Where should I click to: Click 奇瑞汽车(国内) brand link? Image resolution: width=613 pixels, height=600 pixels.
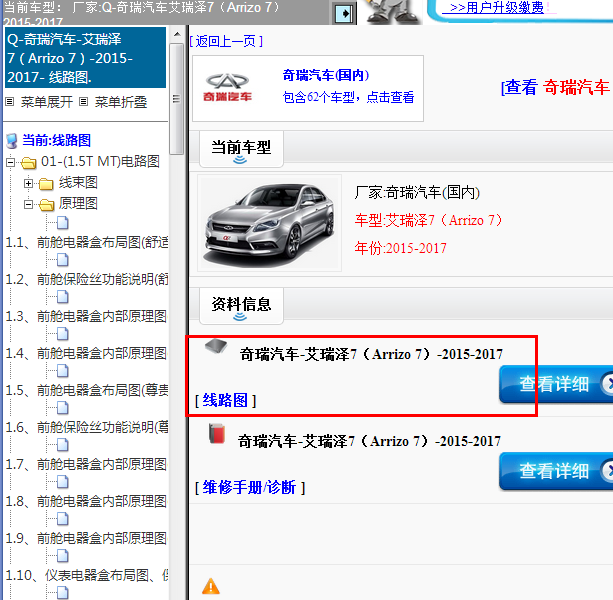pyautogui.click(x=326, y=75)
